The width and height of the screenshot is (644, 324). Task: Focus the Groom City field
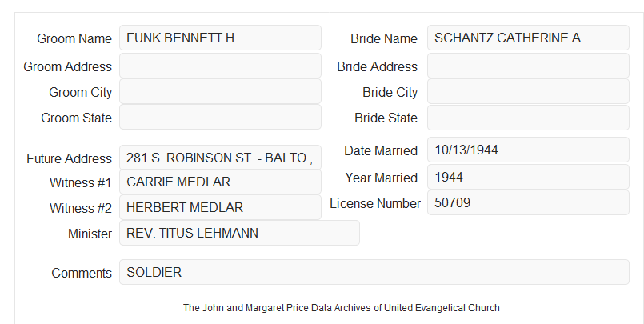[220, 91]
